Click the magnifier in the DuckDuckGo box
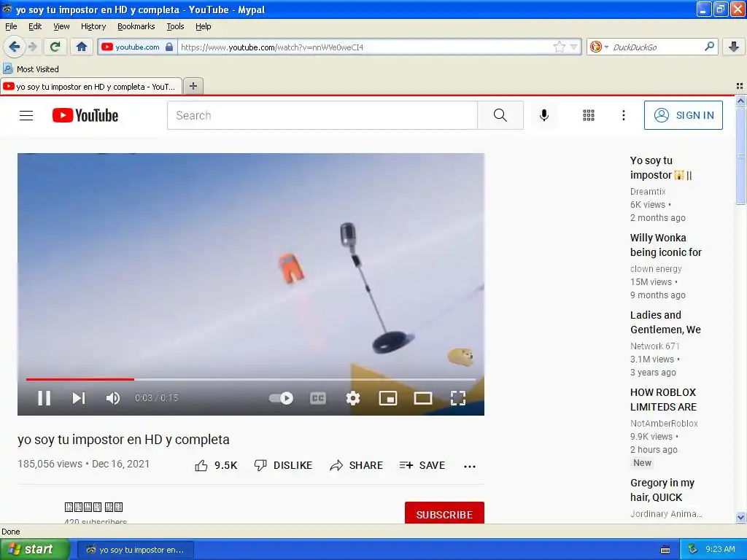 click(709, 47)
